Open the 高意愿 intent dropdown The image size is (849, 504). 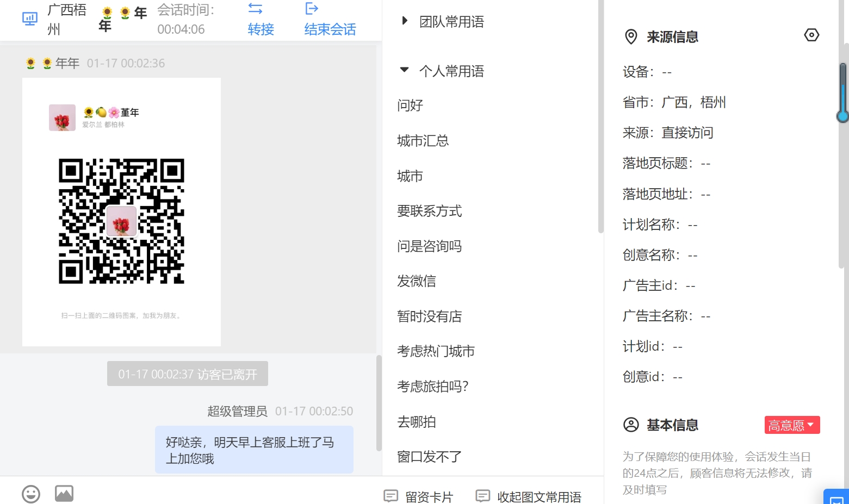792,425
